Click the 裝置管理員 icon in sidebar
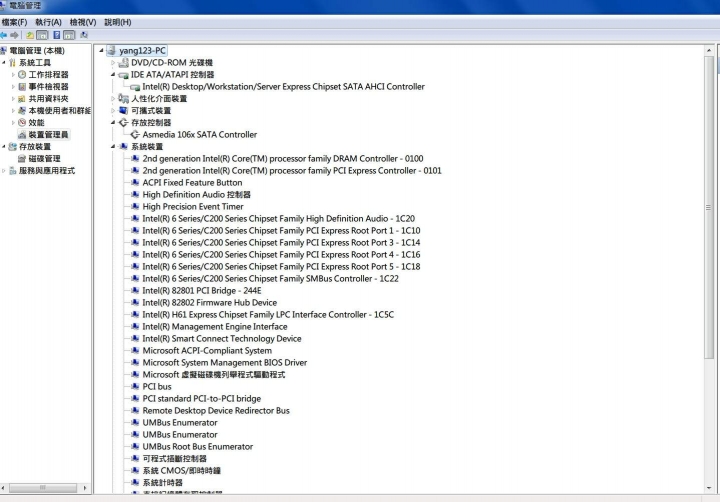This screenshot has width=720, height=502. pyautogui.click(x=22, y=135)
